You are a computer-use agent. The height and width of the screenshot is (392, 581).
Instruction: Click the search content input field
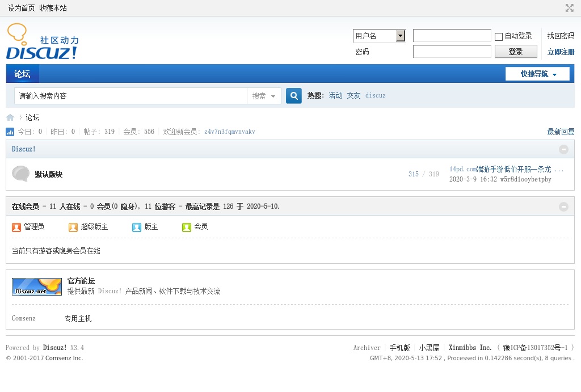[130, 96]
